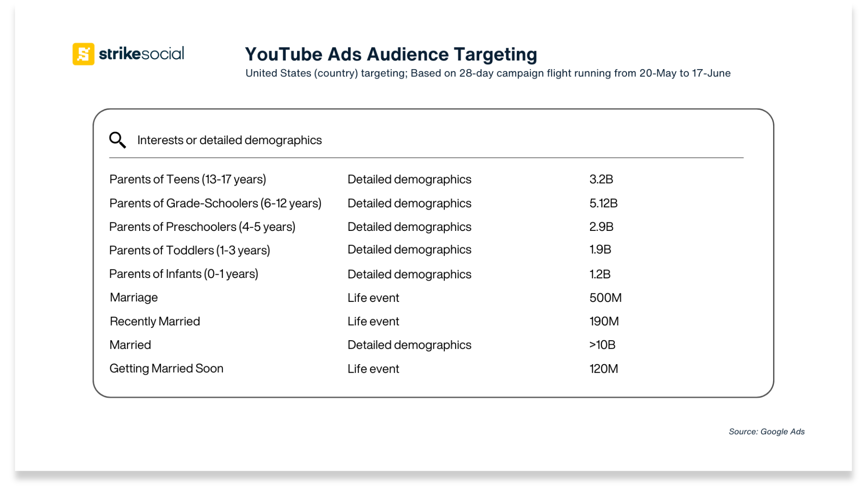This screenshot has width=868, height=488.
Task: Click Detailed demographics beside Parents of Infants
Action: [x=409, y=274]
